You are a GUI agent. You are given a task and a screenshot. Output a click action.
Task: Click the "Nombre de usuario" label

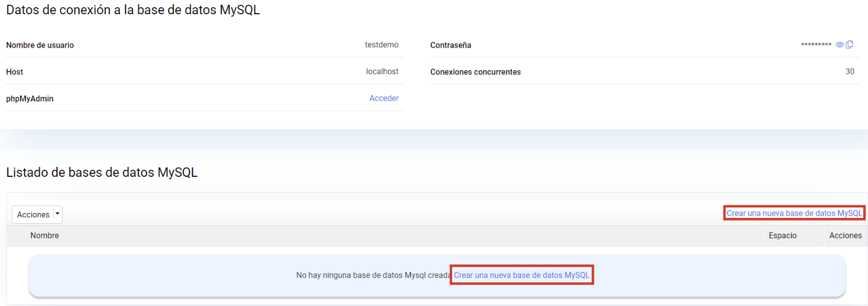(x=40, y=45)
